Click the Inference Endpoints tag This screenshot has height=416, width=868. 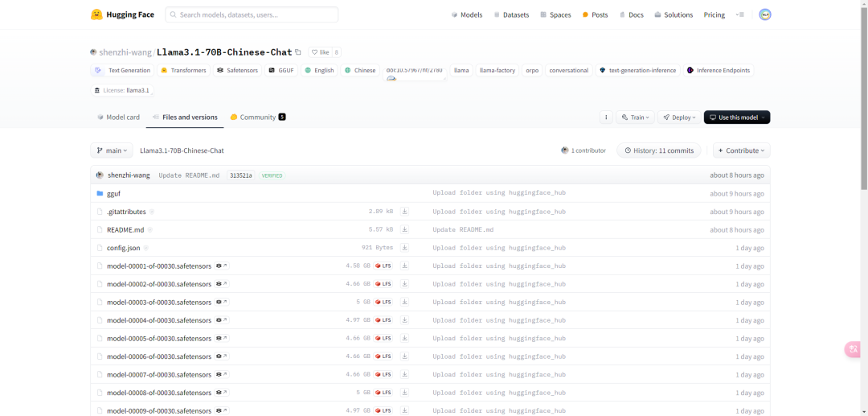718,70
